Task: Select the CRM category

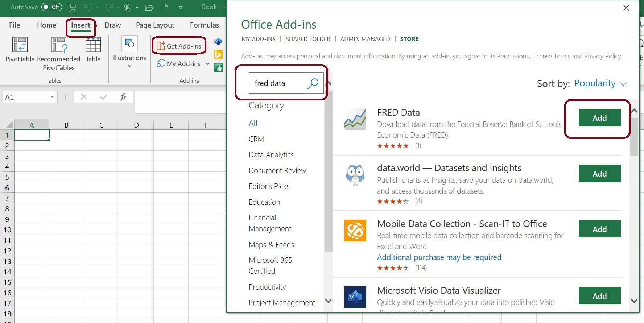Action: pyautogui.click(x=256, y=139)
